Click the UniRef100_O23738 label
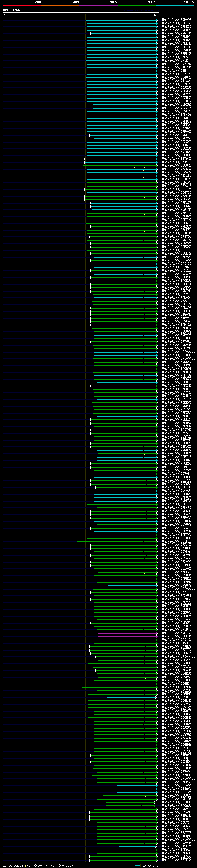Image resolution: width=197 pixels, height=868 pixels. coord(177,751)
